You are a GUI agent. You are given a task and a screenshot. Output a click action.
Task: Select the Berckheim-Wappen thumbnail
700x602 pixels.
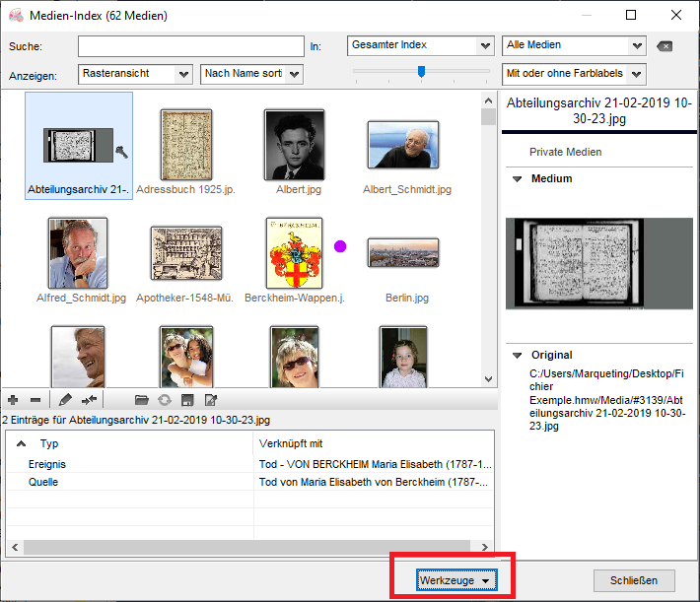pos(294,253)
